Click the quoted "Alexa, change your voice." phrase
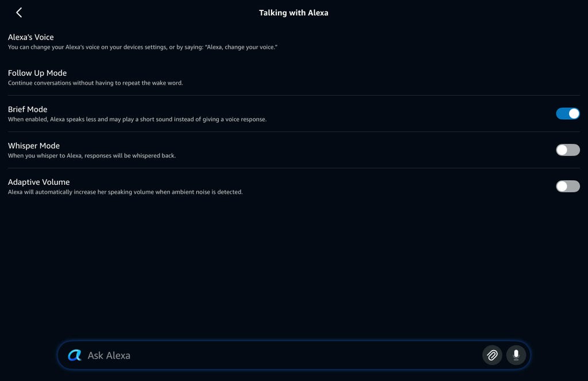The height and width of the screenshot is (381, 588). [241, 47]
